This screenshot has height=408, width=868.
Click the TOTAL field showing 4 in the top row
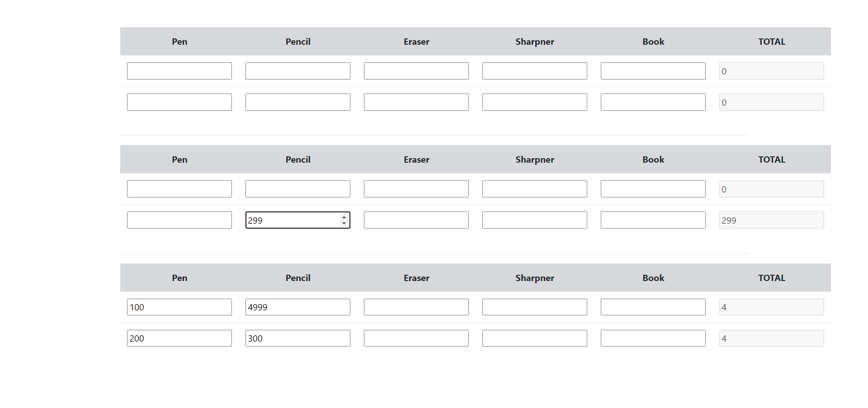[771, 307]
